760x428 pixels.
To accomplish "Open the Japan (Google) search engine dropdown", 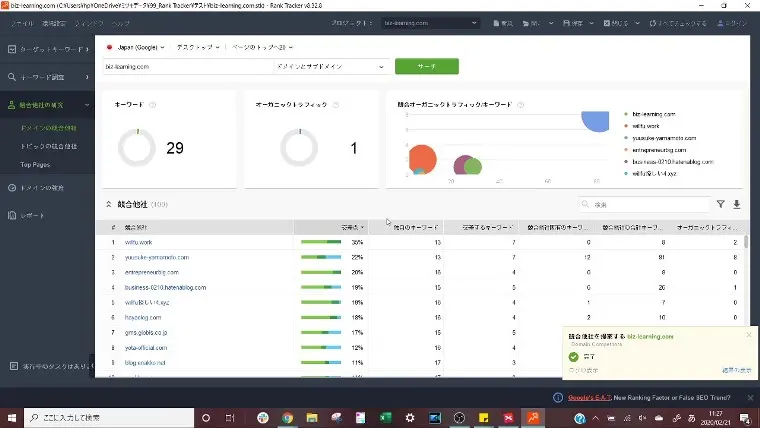I will point(136,47).
